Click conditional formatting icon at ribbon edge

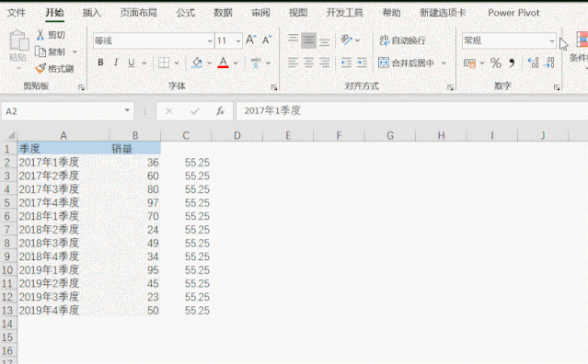click(x=582, y=40)
